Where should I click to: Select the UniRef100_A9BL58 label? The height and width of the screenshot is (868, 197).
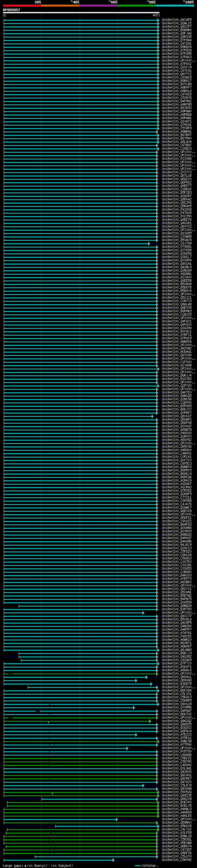pos(177,741)
